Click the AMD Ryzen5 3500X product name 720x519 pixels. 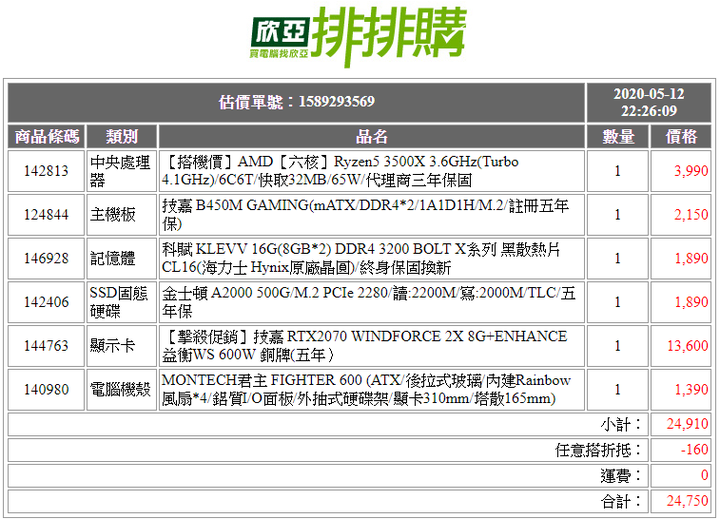tap(340, 171)
